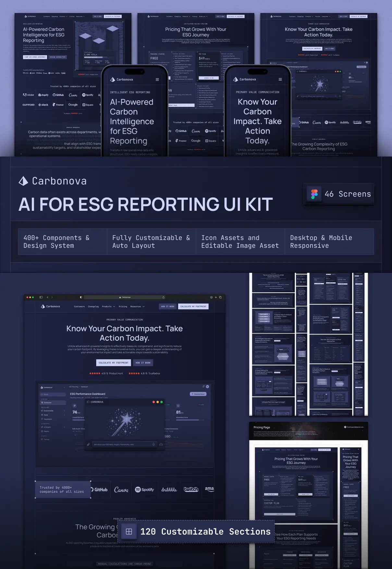Open Pricing in the browser navbar
Viewport: 392px width, 569px height.
[123, 307]
